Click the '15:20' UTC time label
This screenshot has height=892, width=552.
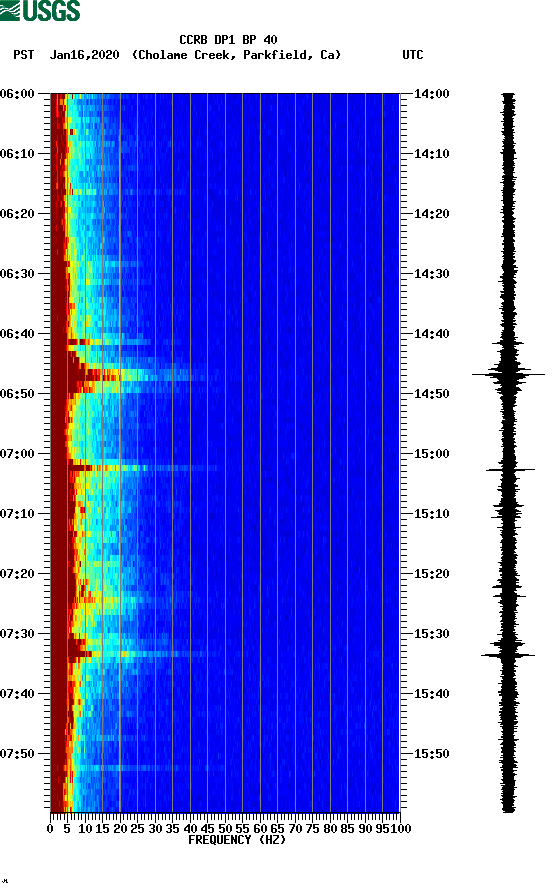click(x=432, y=574)
